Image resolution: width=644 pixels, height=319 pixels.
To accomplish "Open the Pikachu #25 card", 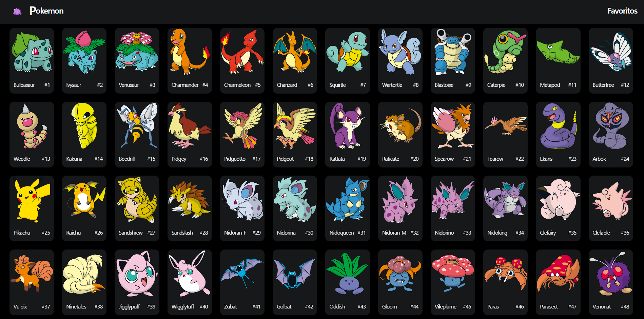I will 32,208.
